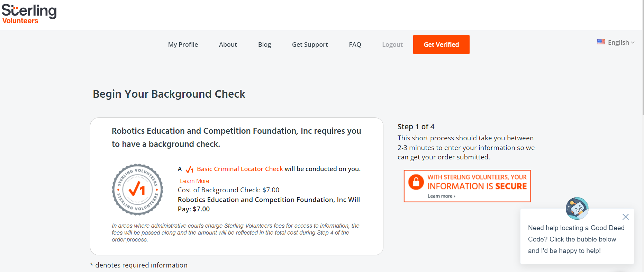Open the Basic Criminal Locator Check Learn More link

point(194,181)
